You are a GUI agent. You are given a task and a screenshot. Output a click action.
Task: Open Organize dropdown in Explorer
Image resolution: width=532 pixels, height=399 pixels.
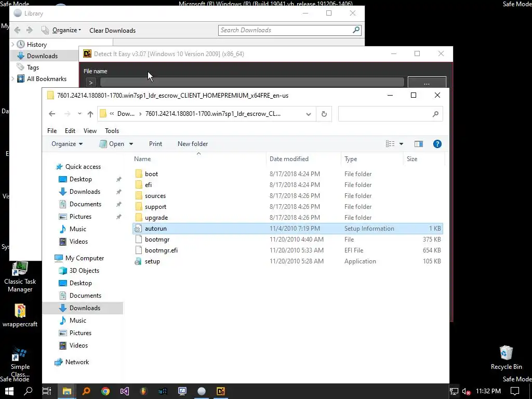click(x=67, y=144)
